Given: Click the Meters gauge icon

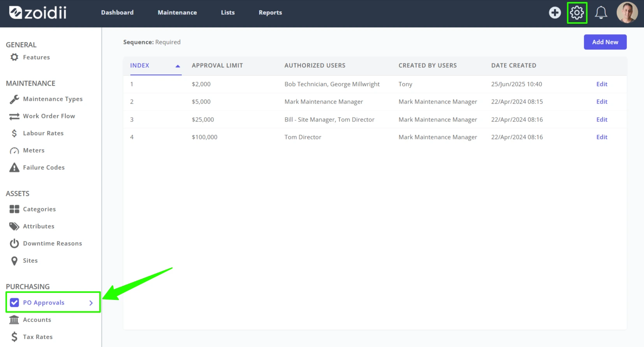Looking at the screenshot, I should point(14,151).
